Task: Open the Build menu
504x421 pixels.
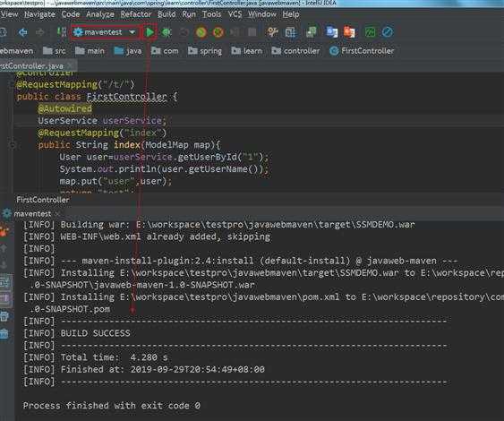Action: click(167, 14)
